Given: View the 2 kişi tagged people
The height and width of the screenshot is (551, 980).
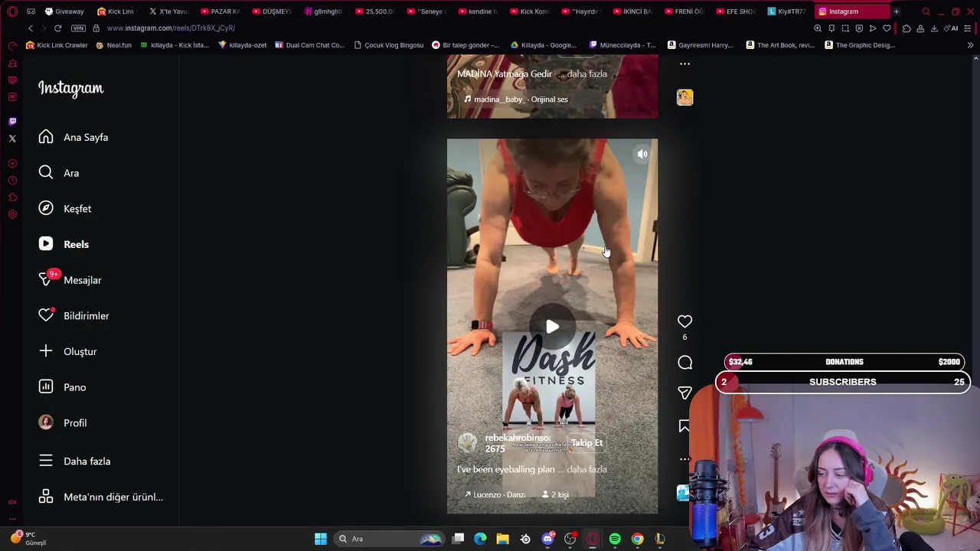Looking at the screenshot, I should [555, 495].
